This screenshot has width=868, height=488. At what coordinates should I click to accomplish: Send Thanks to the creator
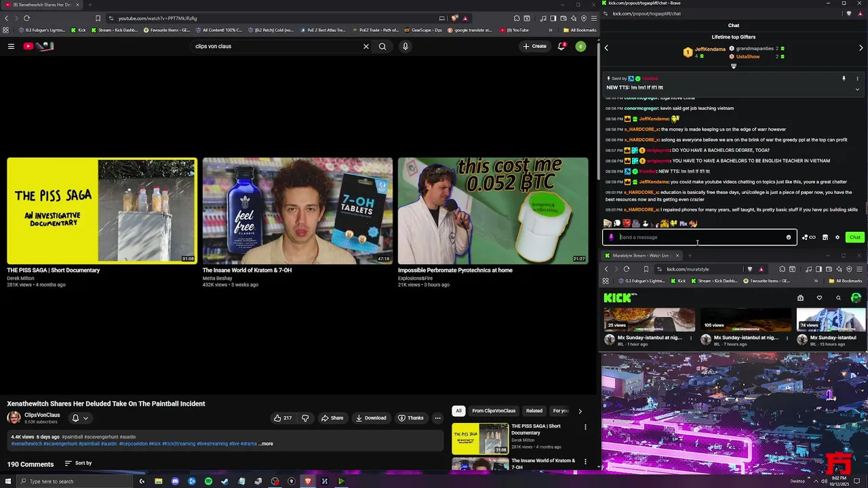pyautogui.click(x=411, y=418)
